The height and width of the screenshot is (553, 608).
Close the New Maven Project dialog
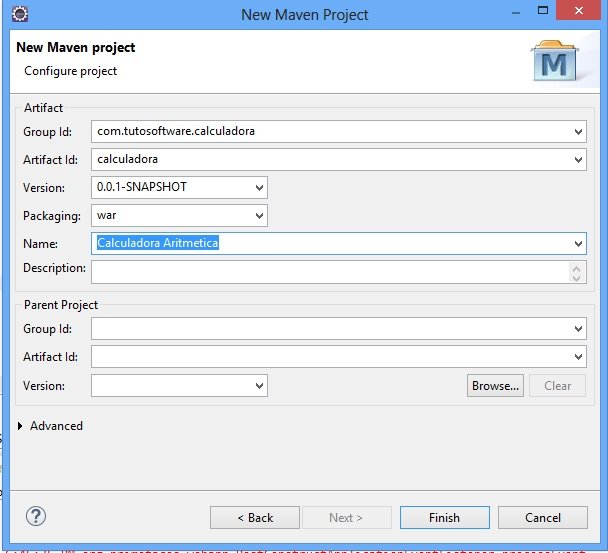pos(579,10)
